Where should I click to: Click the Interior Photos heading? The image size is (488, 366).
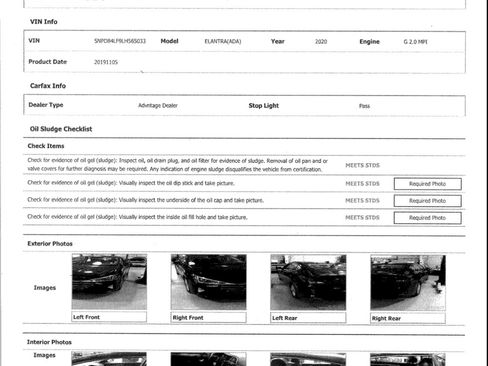click(49, 342)
